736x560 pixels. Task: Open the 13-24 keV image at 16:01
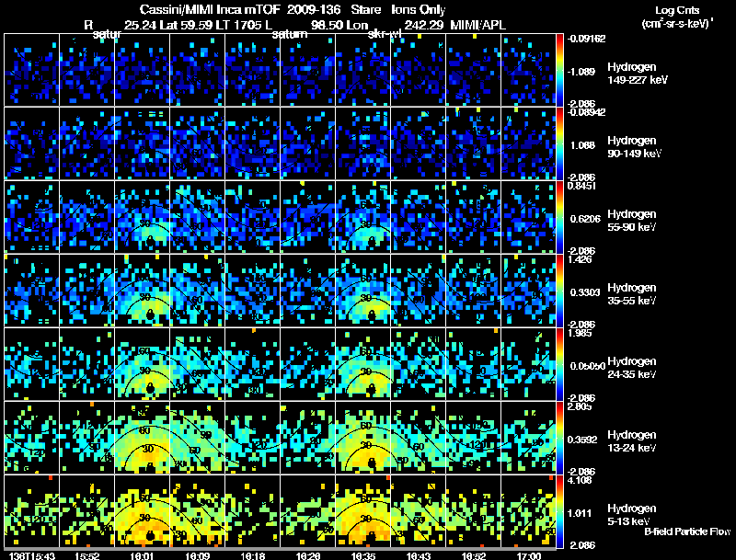point(142,438)
